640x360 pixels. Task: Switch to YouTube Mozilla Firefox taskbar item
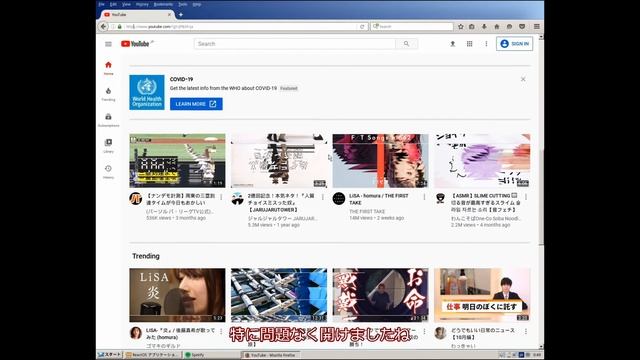point(271,355)
